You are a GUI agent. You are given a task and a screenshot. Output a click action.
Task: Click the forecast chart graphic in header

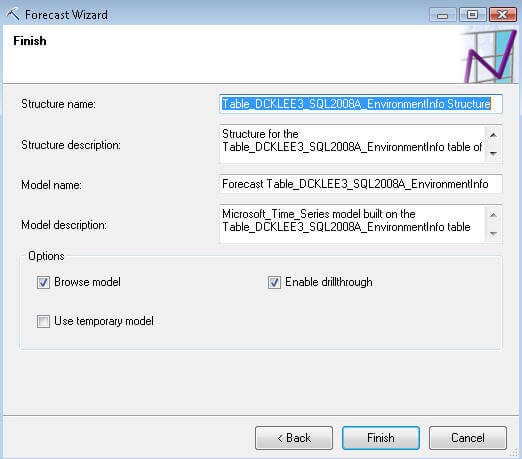point(490,55)
